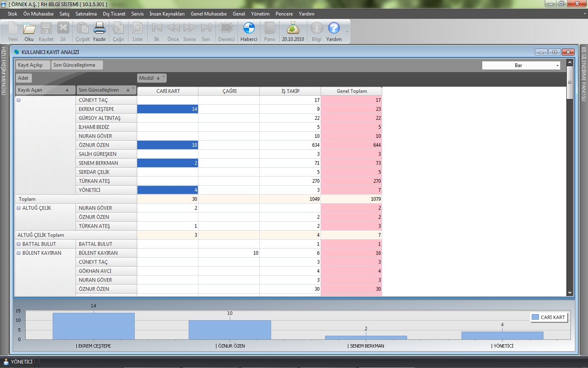Click the CARİ KART legend color swatch
The height and width of the screenshot is (368, 588).
[x=535, y=317]
